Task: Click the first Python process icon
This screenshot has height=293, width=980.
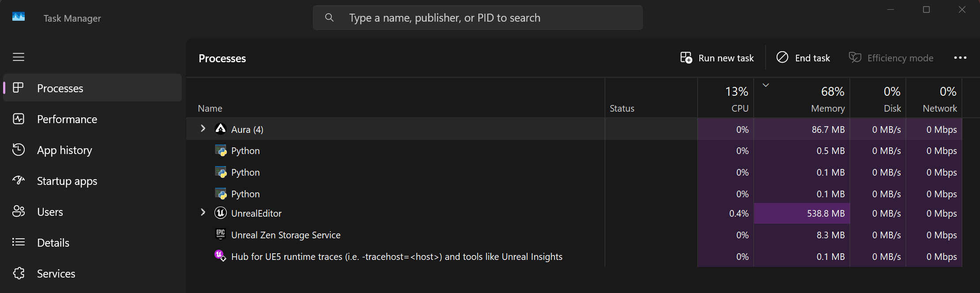Action: [x=221, y=150]
